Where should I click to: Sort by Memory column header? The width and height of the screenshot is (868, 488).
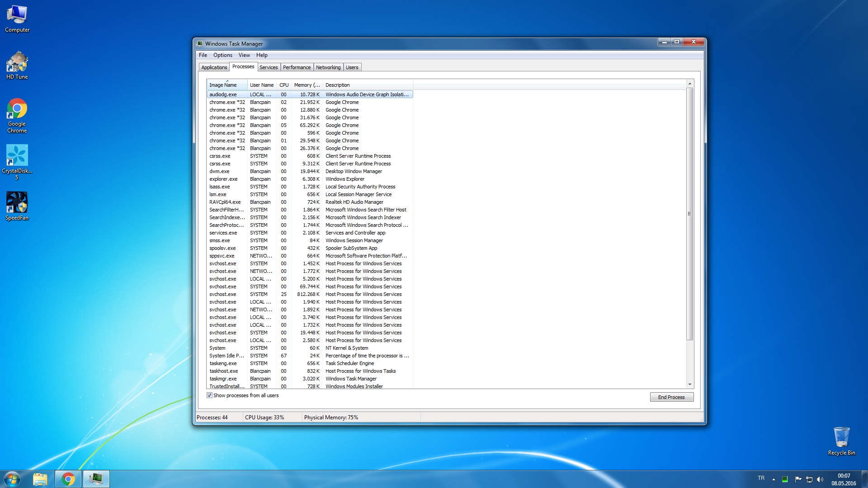tap(307, 85)
